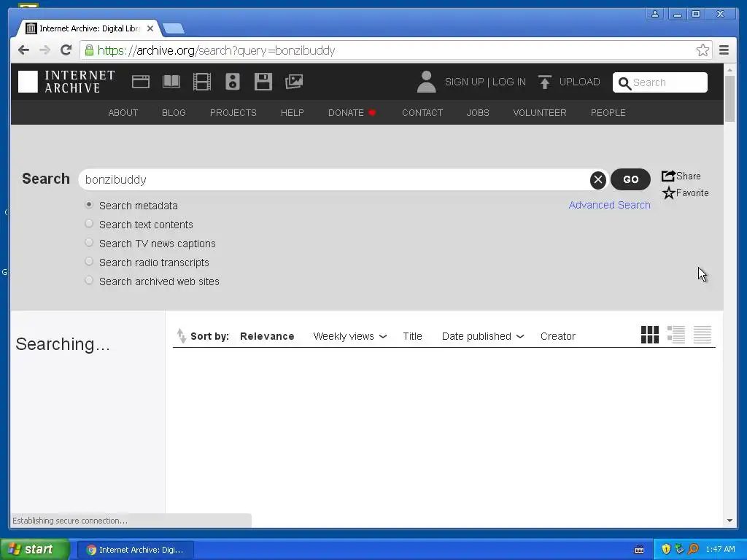Click the taskbar clock 1:47 AM

coord(720,549)
